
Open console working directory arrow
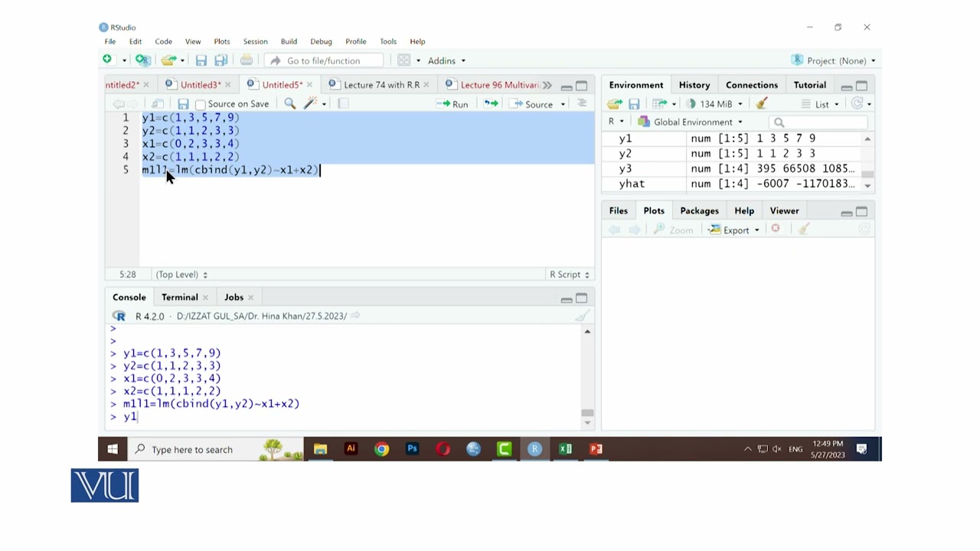point(355,315)
